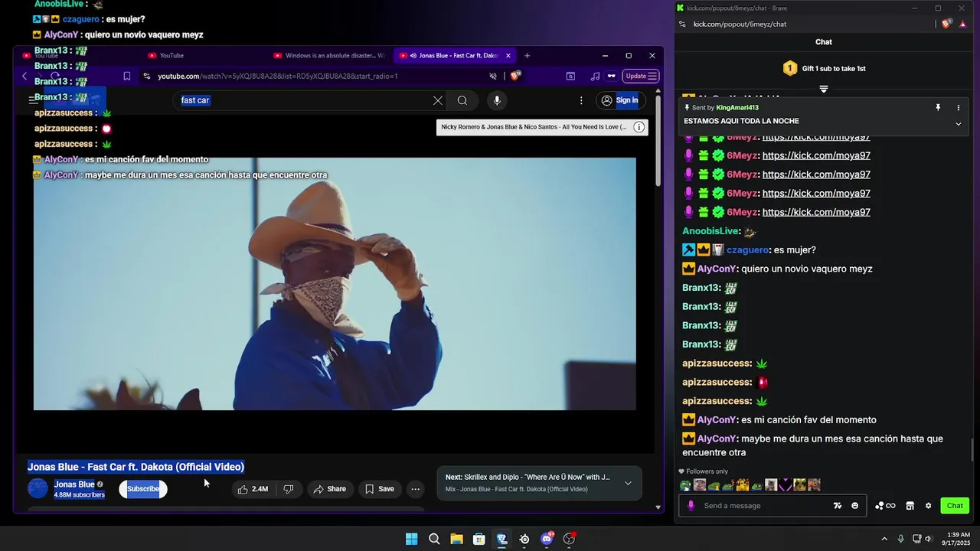Switch to 'Windows is an absolute disaster' tab

[x=329, y=55]
